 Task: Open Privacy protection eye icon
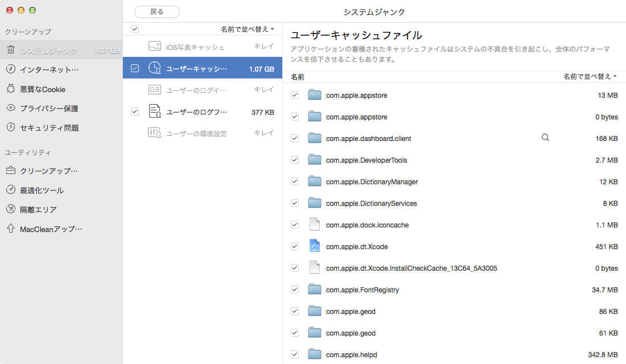tap(11, 108)
